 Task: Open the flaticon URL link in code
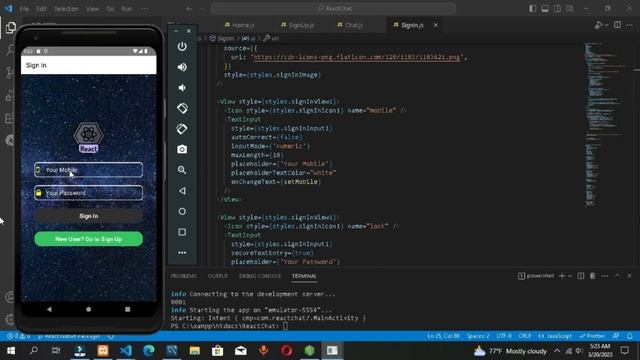pos(356,57)
